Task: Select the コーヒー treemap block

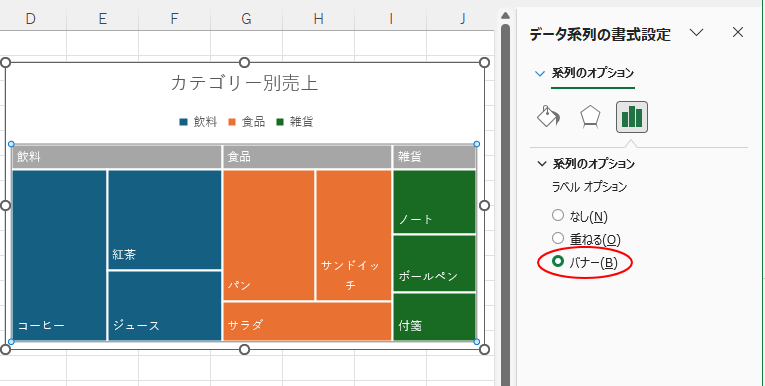Action: [x=59, y=255]
